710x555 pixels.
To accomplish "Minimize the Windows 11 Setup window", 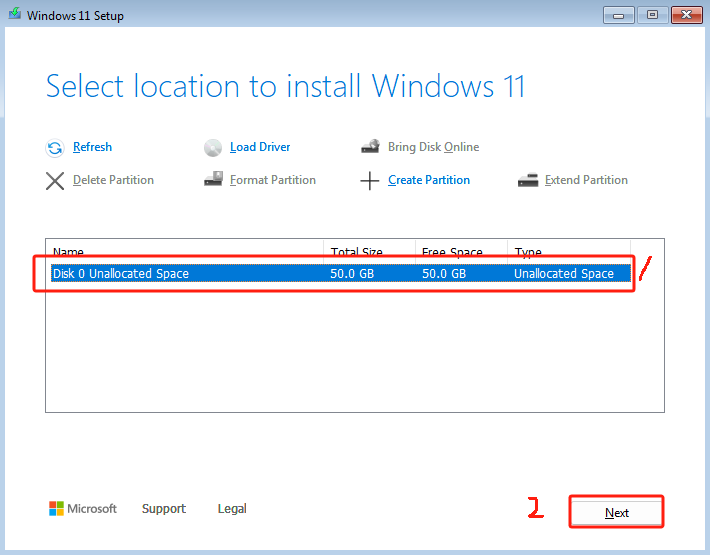I will (618, 15).
